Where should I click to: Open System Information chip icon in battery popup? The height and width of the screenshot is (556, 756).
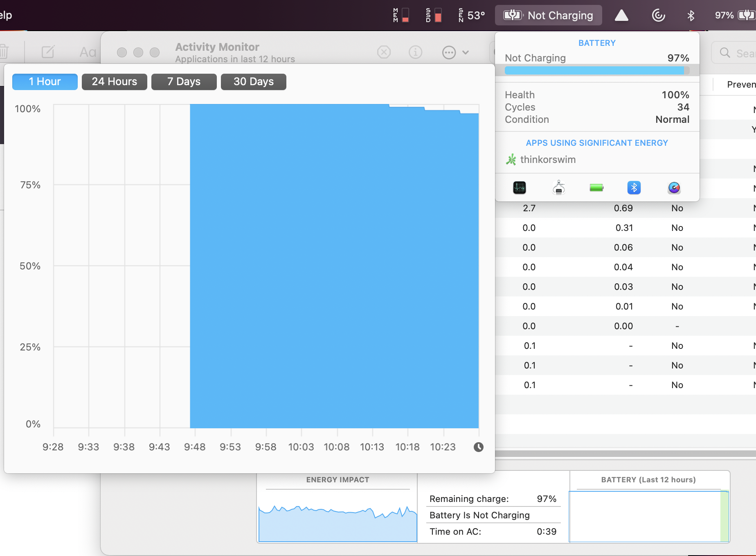559,188
